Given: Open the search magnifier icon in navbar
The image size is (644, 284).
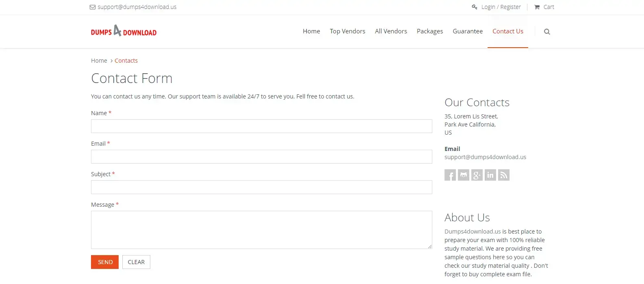Looking at the screenshot, I should 547,32.
